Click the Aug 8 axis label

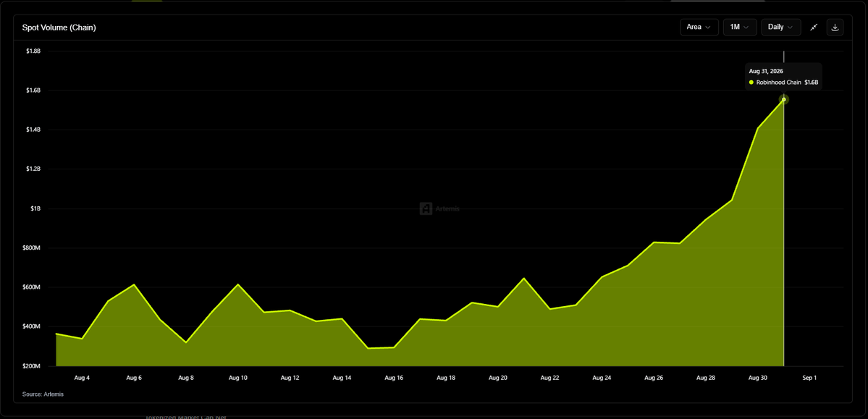pos(186,378)
